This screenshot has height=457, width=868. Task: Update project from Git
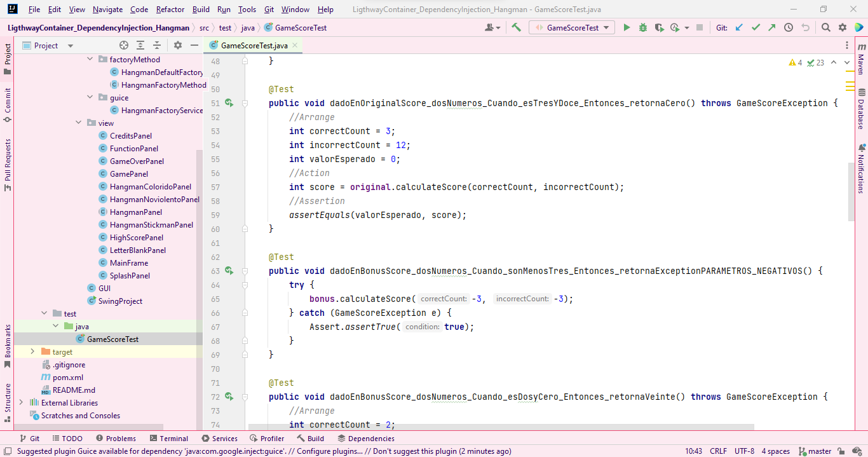point(738,27)
